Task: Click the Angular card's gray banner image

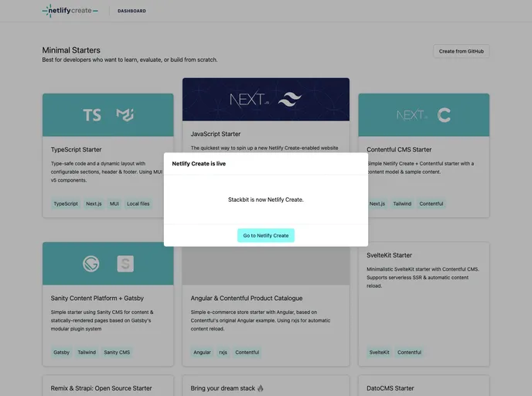Action: pyautogui.click(x=266, y=266)
